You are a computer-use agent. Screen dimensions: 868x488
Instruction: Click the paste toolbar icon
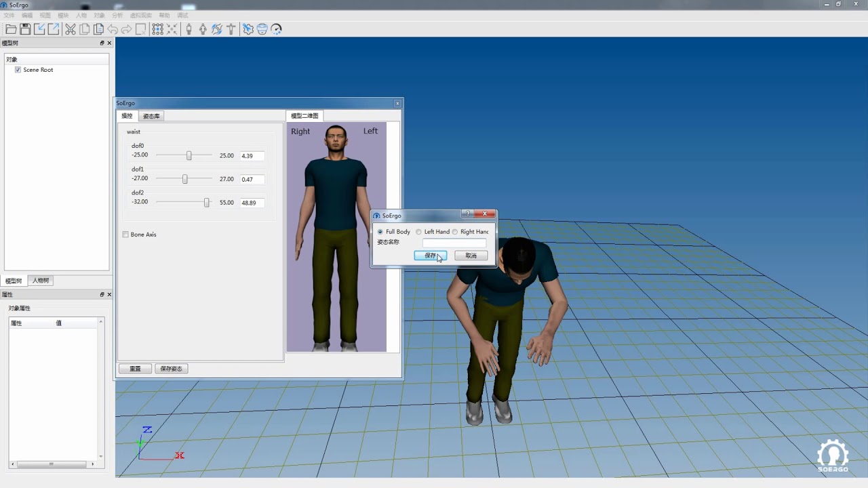coord(98,29)
